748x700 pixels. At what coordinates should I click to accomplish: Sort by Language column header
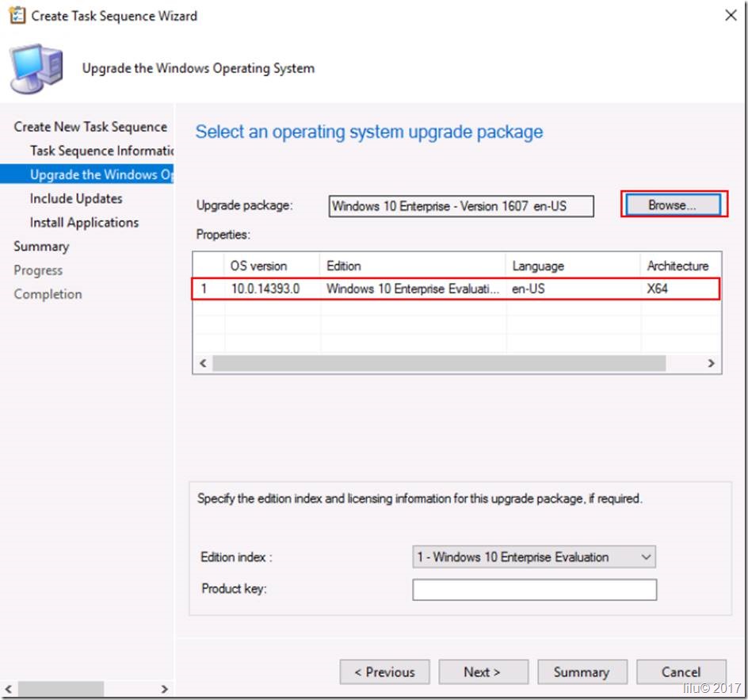point(572,266)
